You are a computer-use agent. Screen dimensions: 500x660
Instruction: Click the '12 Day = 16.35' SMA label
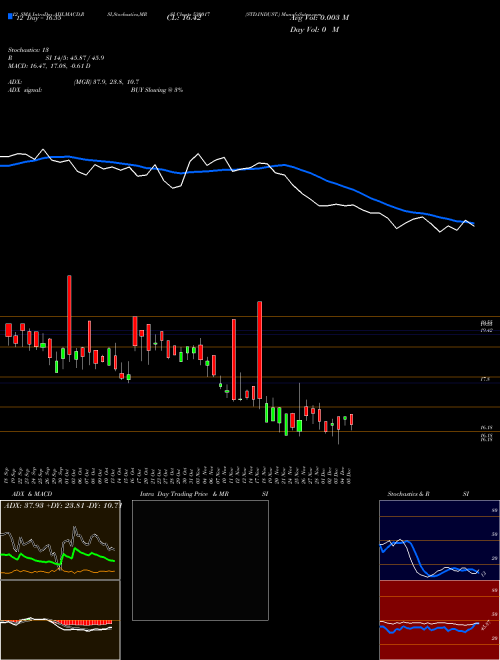coord(39,18)
